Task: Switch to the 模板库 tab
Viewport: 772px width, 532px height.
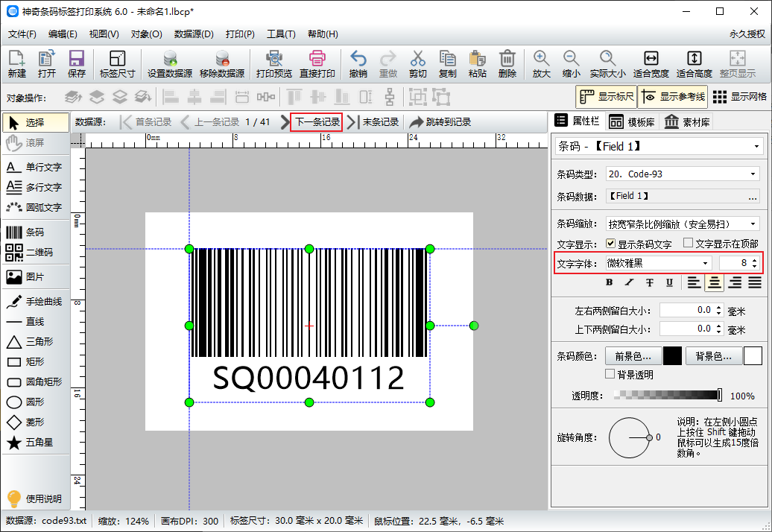Action: coord(632,121)
